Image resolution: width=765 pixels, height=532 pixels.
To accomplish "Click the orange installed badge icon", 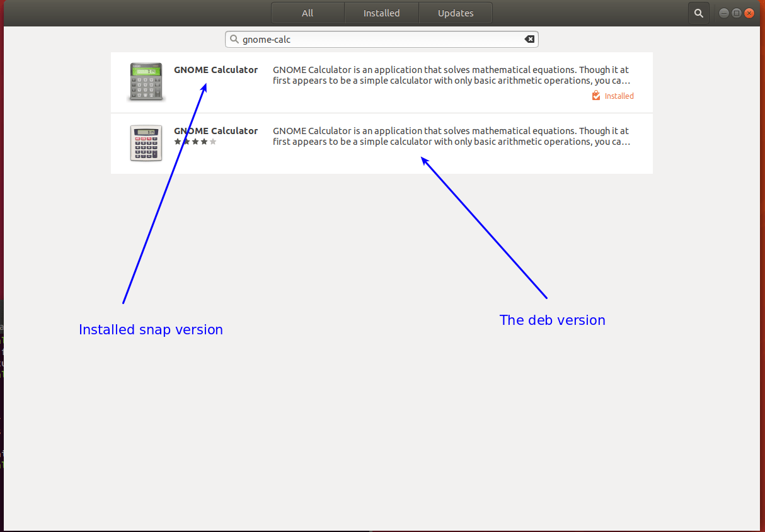I will point(596,96).
